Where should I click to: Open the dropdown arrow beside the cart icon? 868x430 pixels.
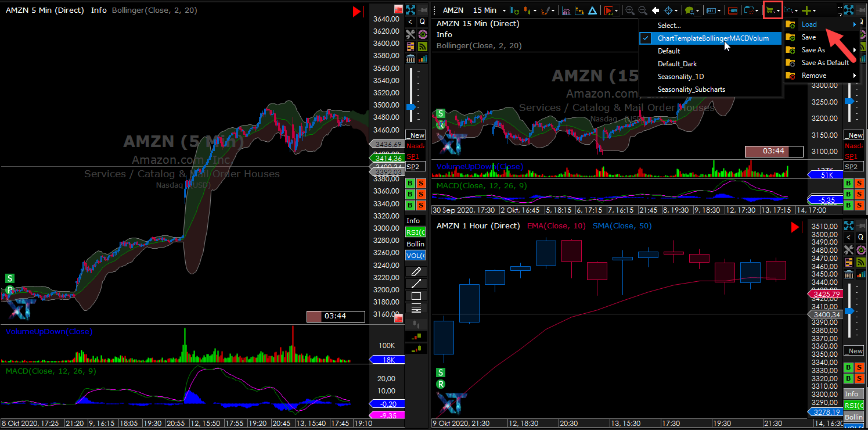777,10
